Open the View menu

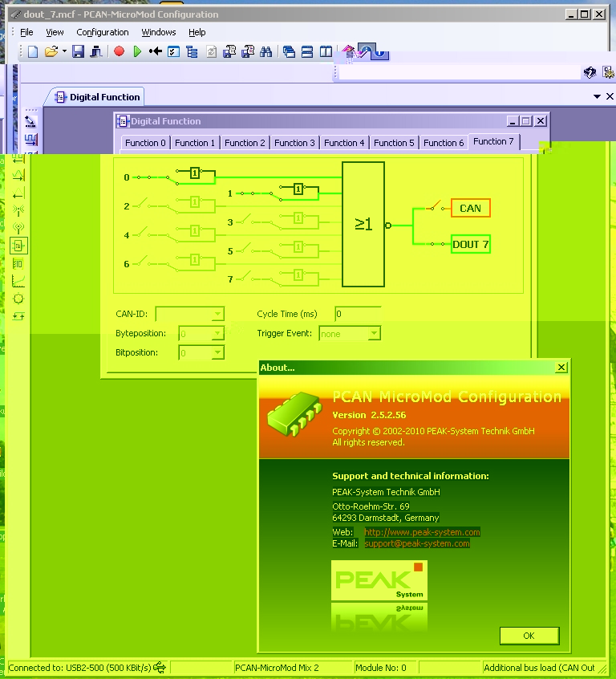click(x=55, y=32)
